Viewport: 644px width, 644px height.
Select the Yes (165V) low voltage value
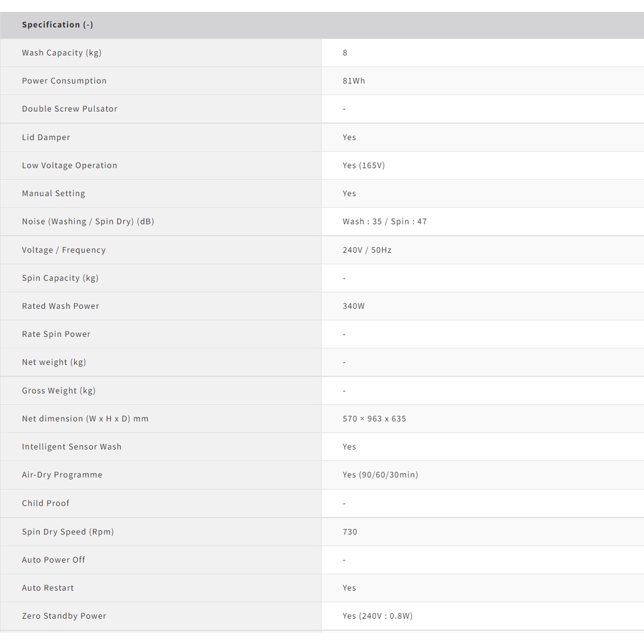click(x=364, y=165)
